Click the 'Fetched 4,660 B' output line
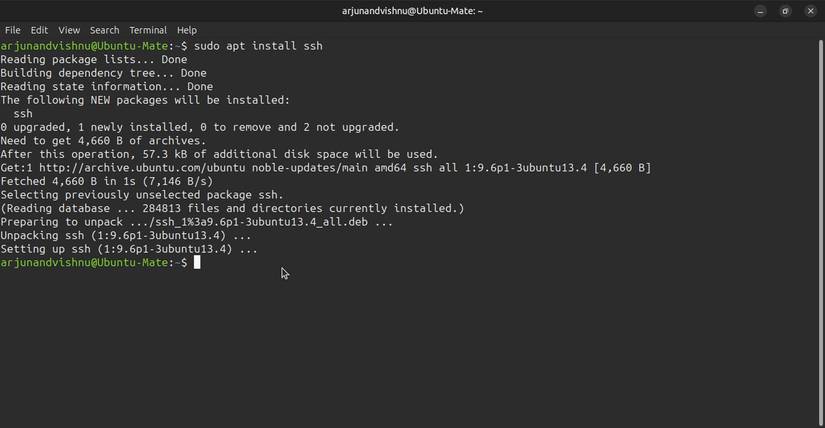 pos(106,182)
